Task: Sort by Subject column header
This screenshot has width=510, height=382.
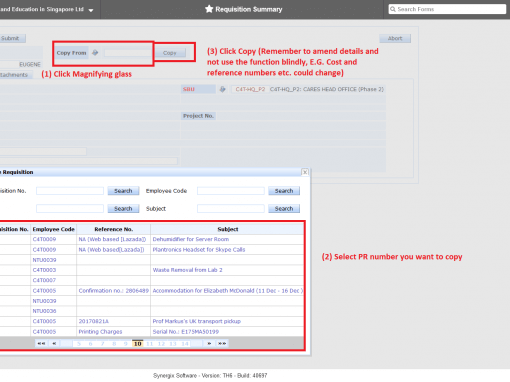Action: [228, 229]
